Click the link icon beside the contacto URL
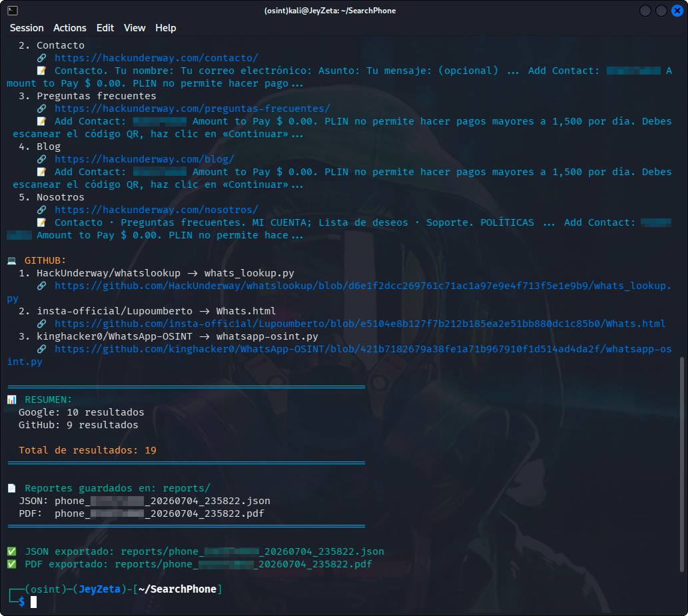 pos(42,58)
